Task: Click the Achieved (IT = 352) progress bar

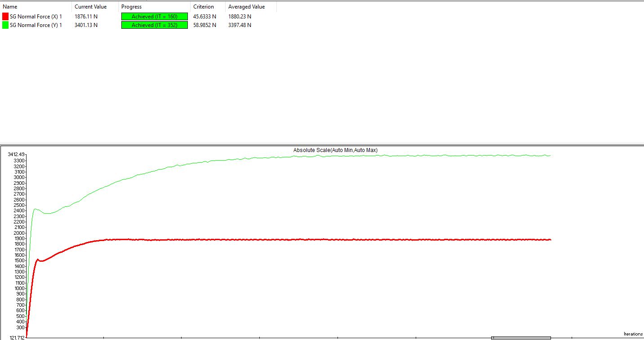Action: [155, 25]
